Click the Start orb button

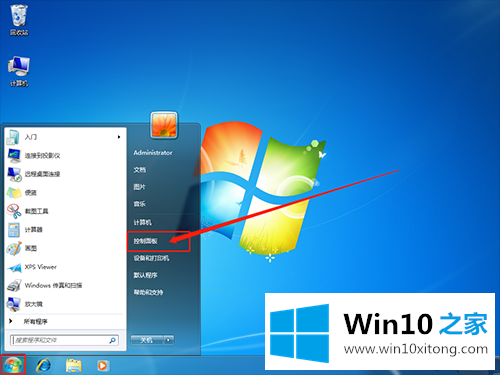pos(13,365)
